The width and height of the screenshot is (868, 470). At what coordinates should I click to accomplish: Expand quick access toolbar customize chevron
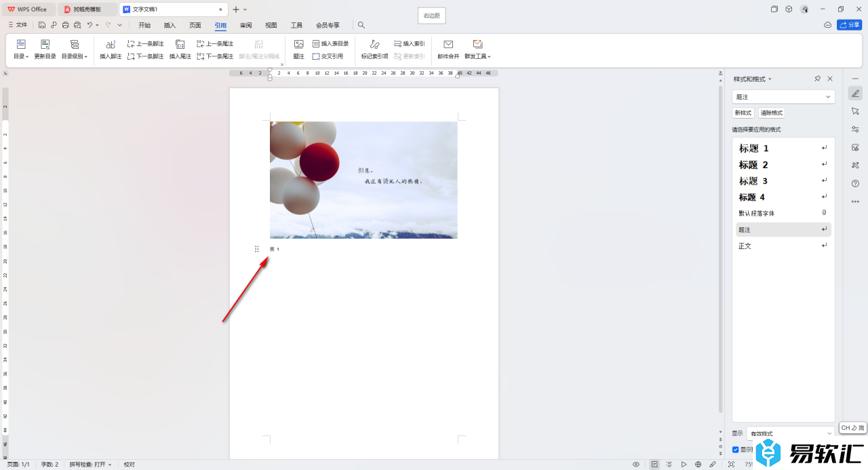click(x=120, y=25)
